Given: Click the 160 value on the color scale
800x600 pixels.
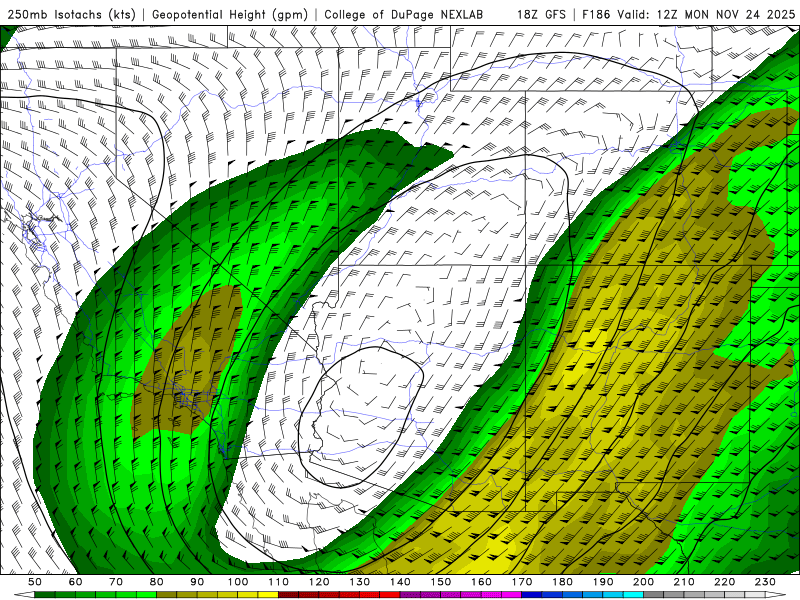Looking at the screenshot, I should [481, 582].
